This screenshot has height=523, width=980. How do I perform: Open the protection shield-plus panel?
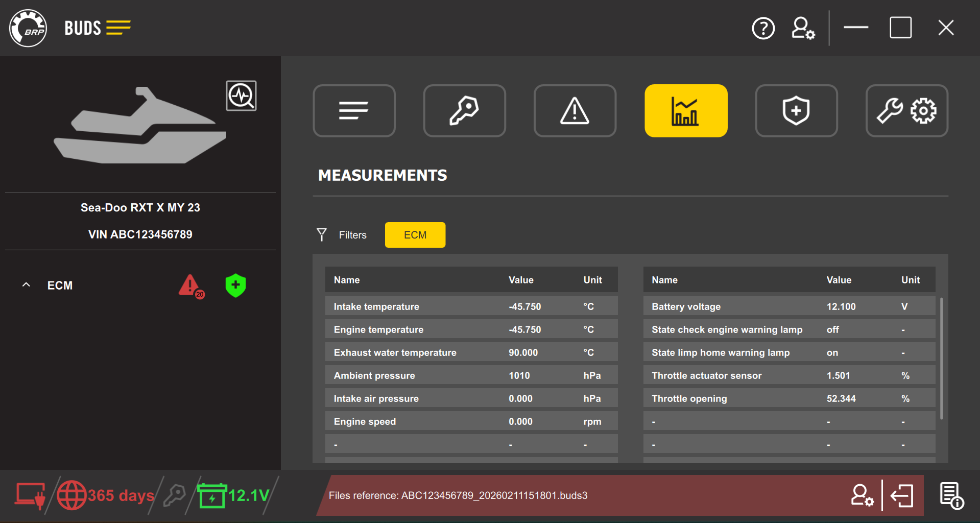click(x=796, y=110)
